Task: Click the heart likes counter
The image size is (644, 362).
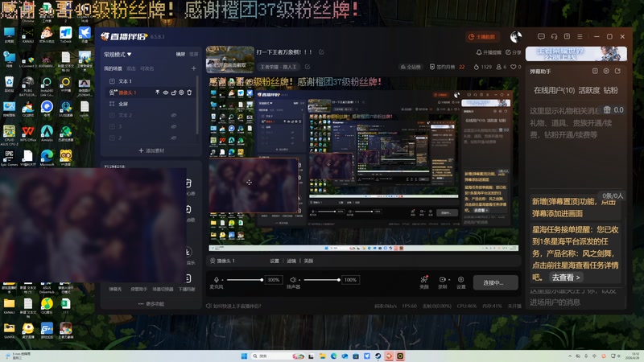Action: point(516,67)
